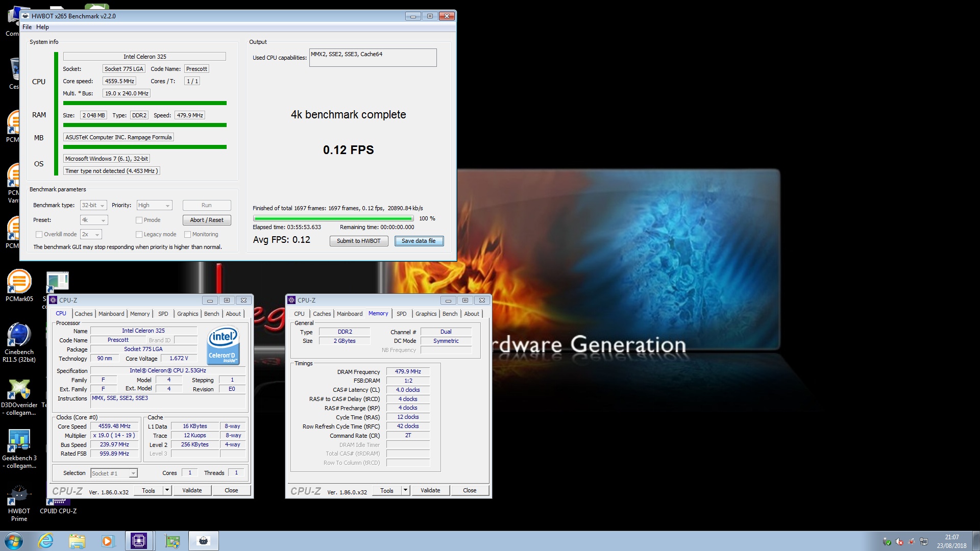Click Tools button in the left CPU-Z window

pos(149,490)
